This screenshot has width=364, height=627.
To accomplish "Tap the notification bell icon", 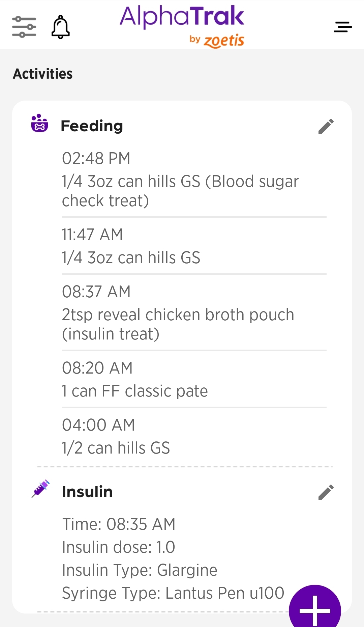I will click(x=61, y=27).
